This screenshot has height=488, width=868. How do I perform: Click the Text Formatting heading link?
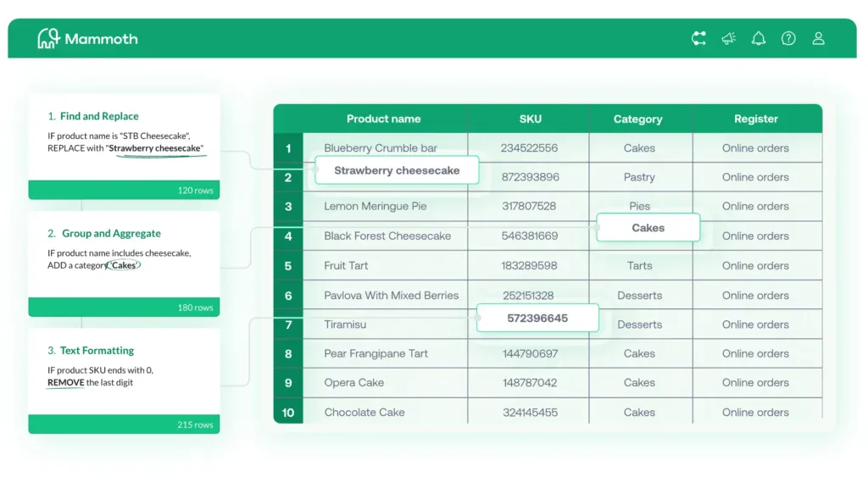[96, 350]
